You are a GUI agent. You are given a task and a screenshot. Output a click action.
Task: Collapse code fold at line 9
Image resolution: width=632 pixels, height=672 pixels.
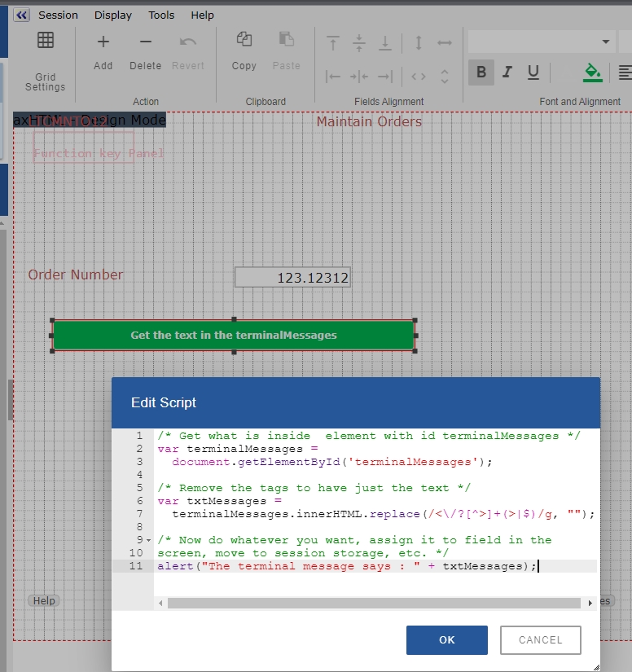click(x=147, y=540)
